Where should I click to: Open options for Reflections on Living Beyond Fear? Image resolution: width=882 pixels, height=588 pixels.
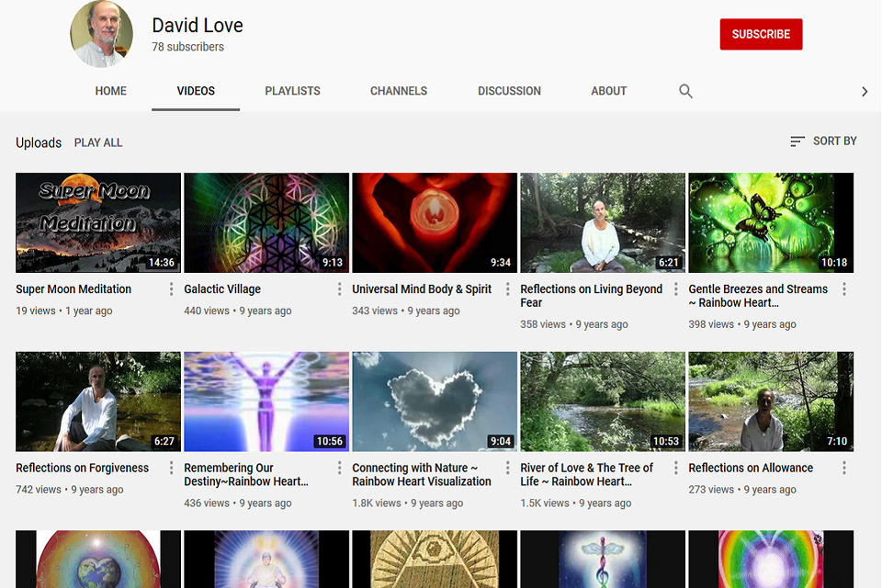click(x=675, y=289)
